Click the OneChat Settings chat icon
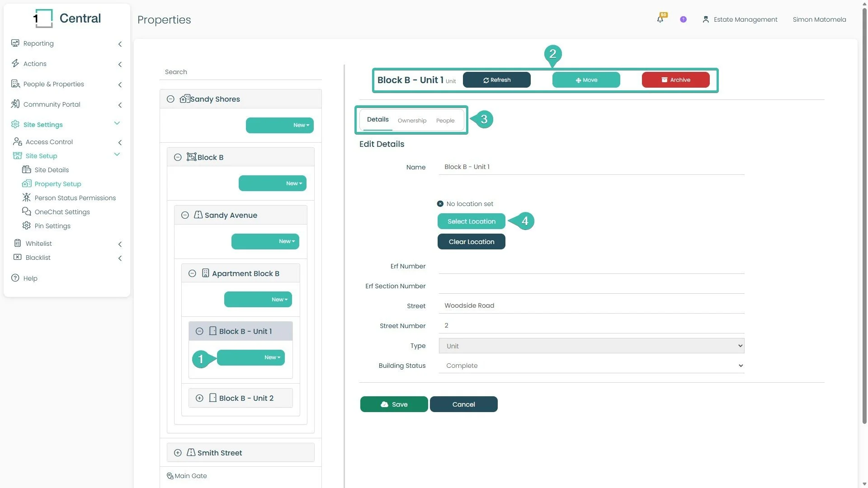 [27, 211]
